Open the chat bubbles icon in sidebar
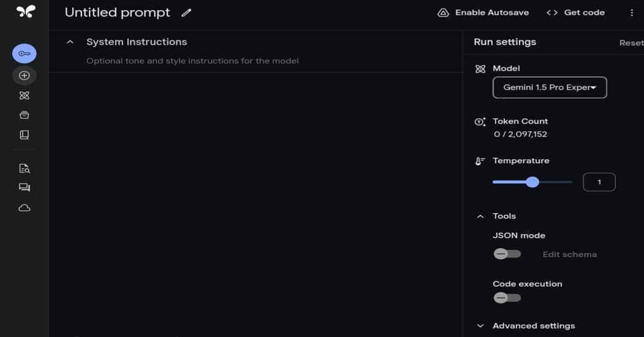Screen dimensions: 644x337 click(25, 187)
